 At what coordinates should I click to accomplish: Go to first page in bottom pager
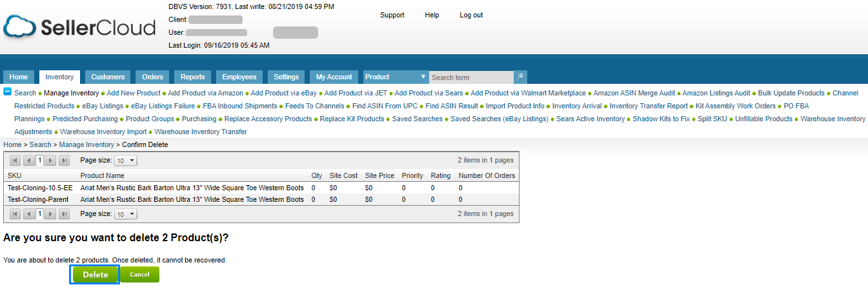(15, 213)
